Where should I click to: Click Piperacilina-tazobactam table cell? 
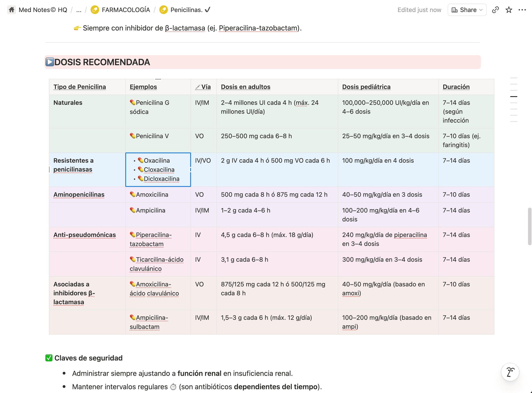[158, 239]
